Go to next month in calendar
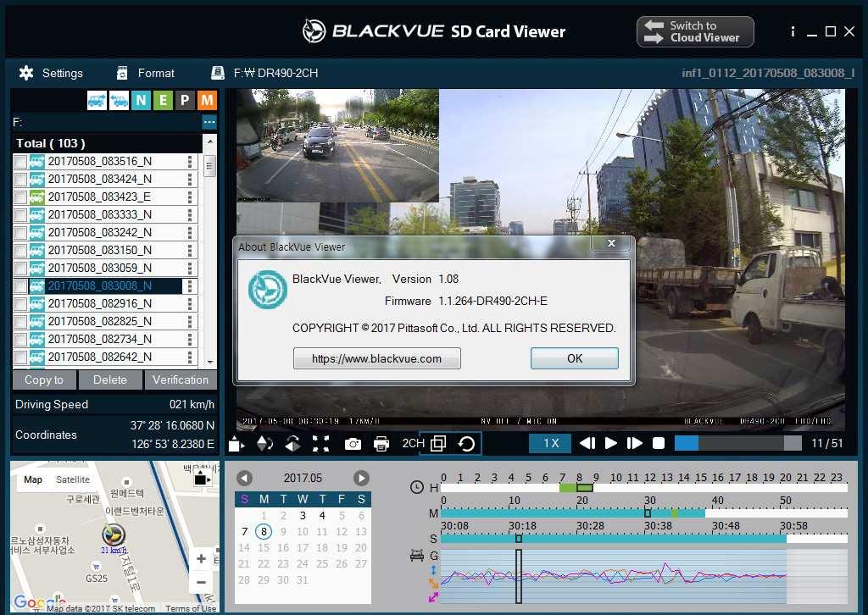This screenshot has height=615, width=868. [361, 479]
